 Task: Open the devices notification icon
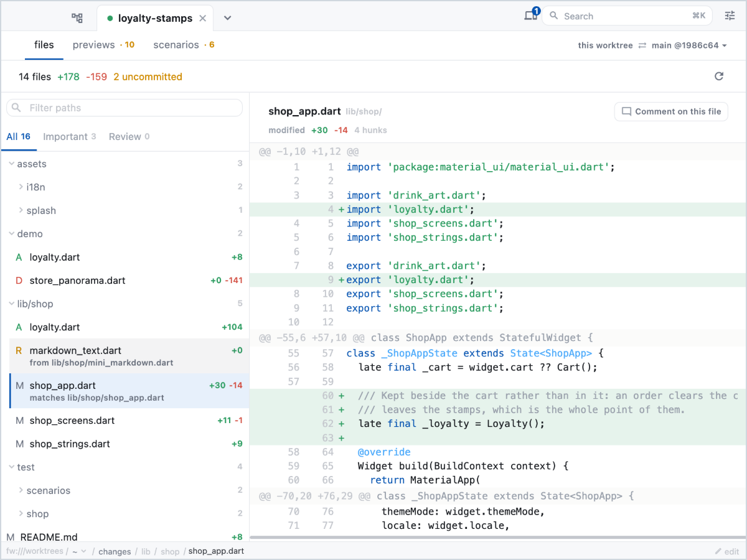[531, 15]
